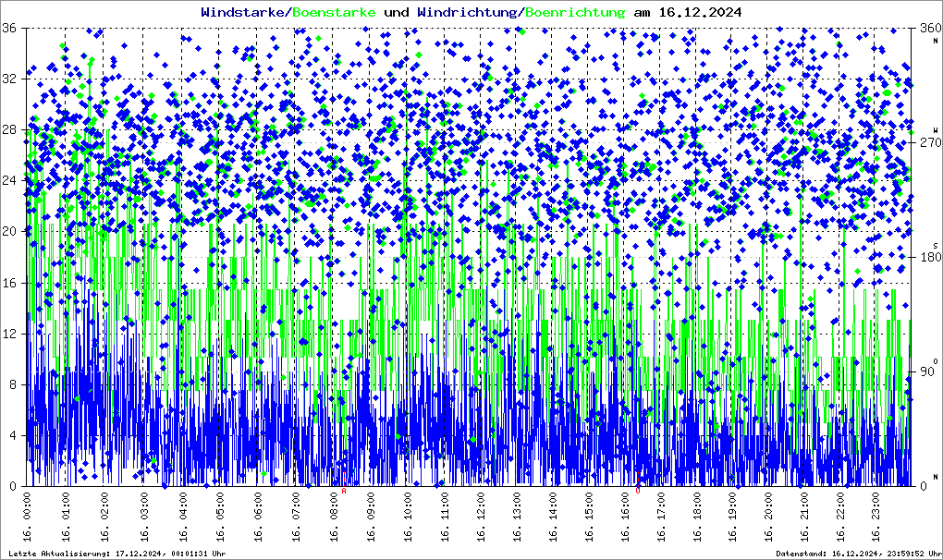Click the 'Datenstand' timestamp footer

pos(858,554)
